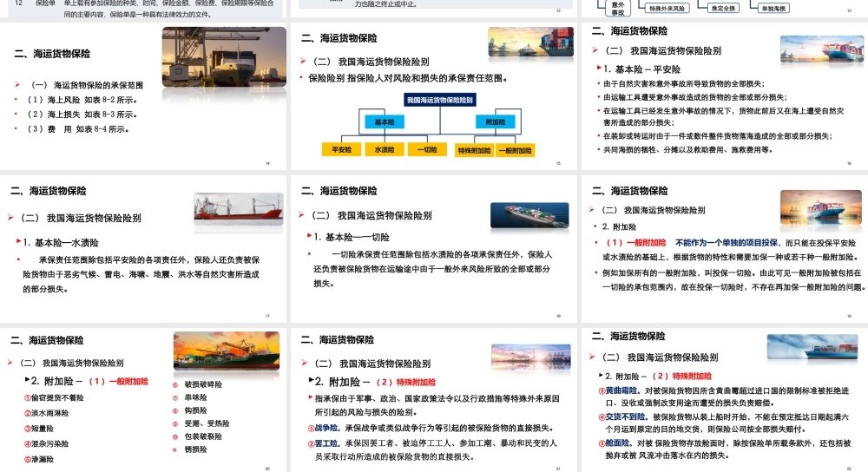Click the 特殊外来风险 box at the top
This screenshot has width=868, height=472.
tap(667, 8)
